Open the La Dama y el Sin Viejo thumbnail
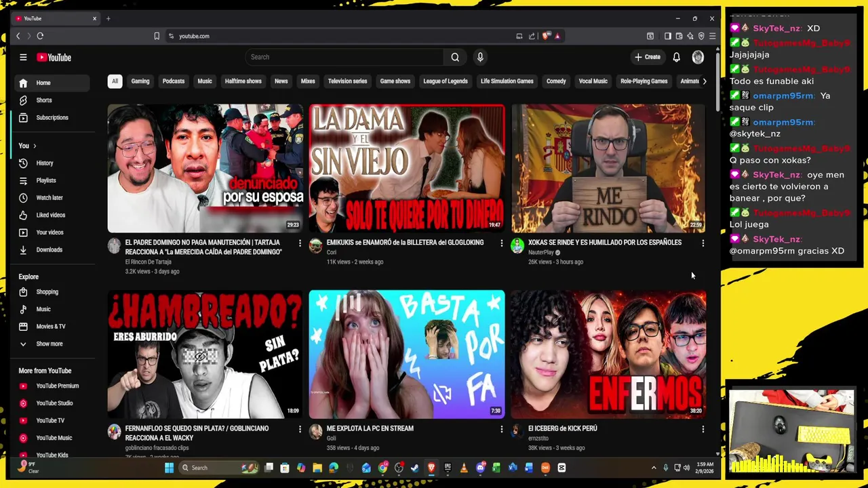Viewport: 868px width, 488px height. 407,168
